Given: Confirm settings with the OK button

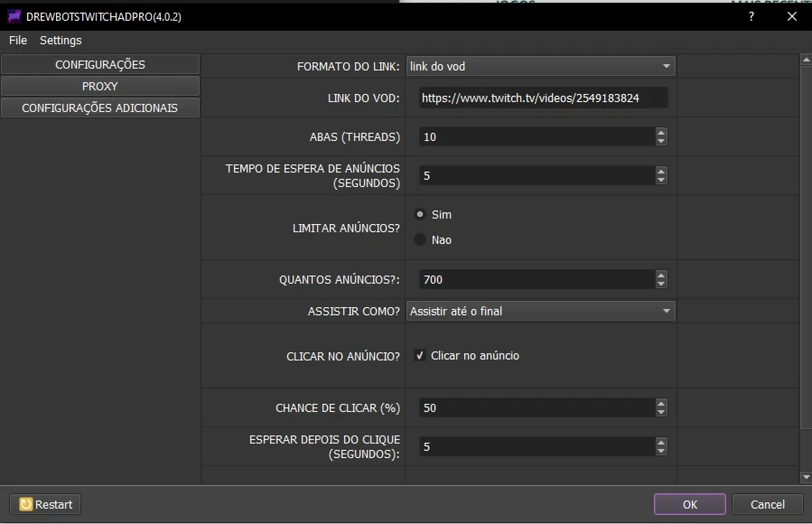Looking at the screenshot, I should (x=690, y=504).
